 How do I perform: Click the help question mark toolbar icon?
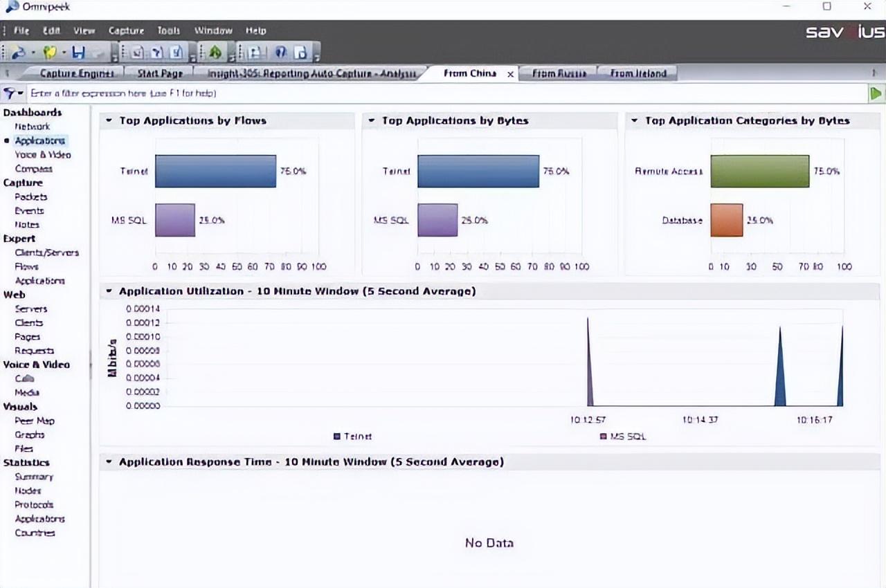coord(281,53)
